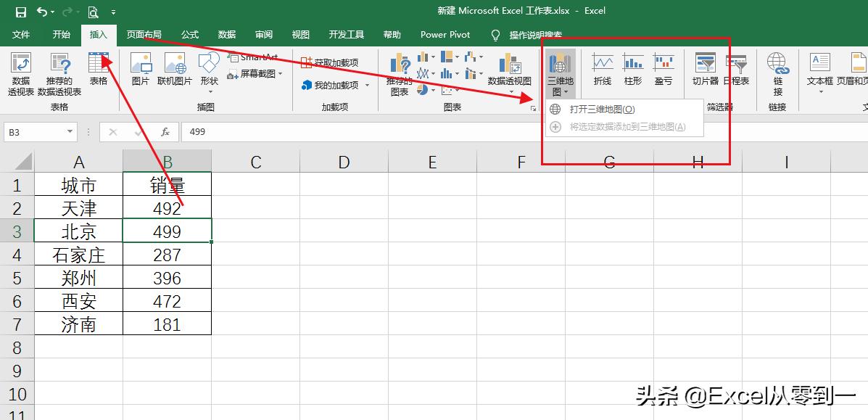Switch to the 公式 ribbon tab
Viewport: 868px width, 420px height.
pos(189,34)
